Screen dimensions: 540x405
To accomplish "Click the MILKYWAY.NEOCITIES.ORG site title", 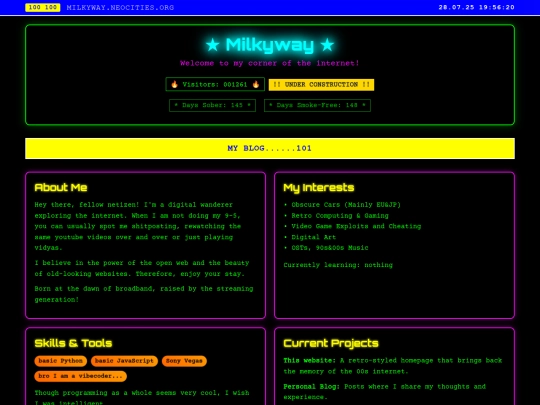I will tap(120, 8).
